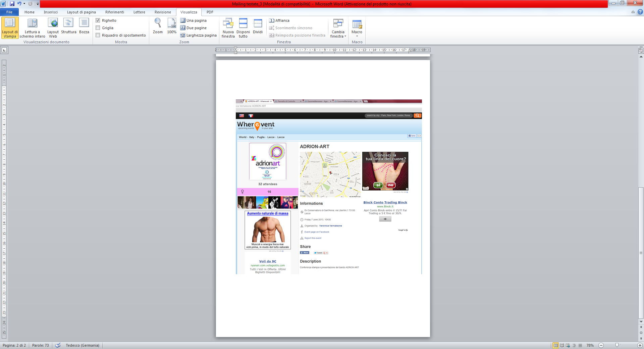
Task: Set zoom to 100% via ribbon icon
Action: (x=172, y=26)
